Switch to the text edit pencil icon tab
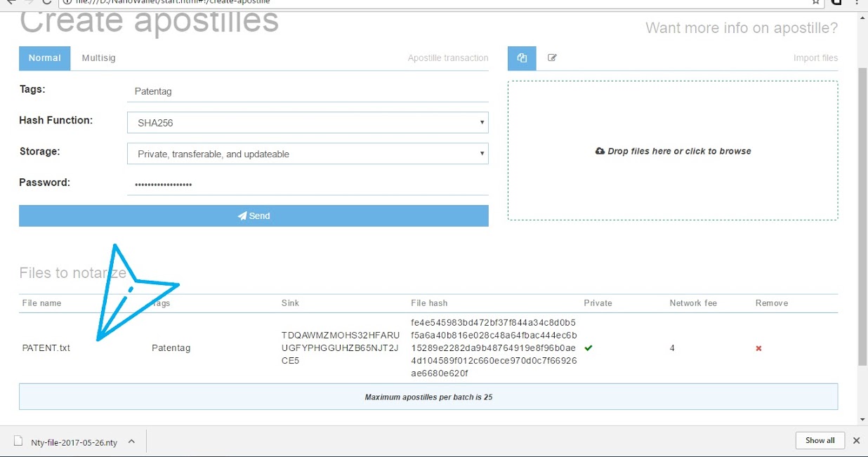Image resolution: width=868 pixels, height=457 pixels. coord(552,58)
